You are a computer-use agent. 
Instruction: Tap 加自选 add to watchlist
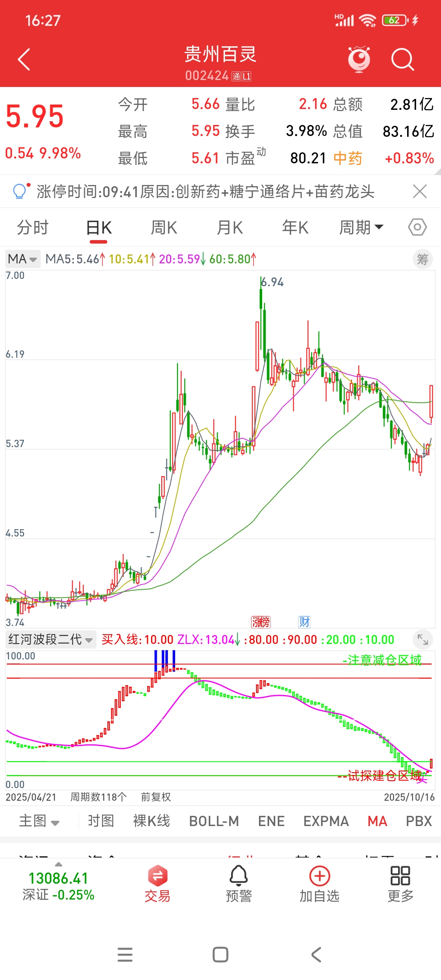coord(320,884)
